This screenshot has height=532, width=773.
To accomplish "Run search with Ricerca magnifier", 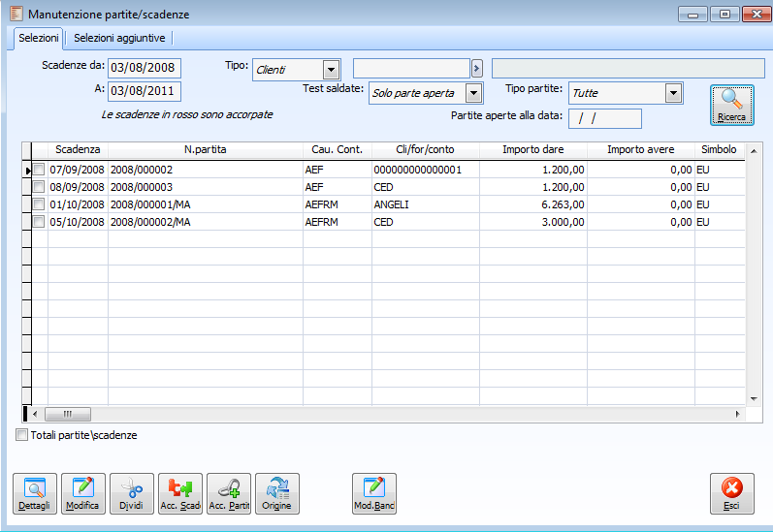I will [x=731, y=105].
